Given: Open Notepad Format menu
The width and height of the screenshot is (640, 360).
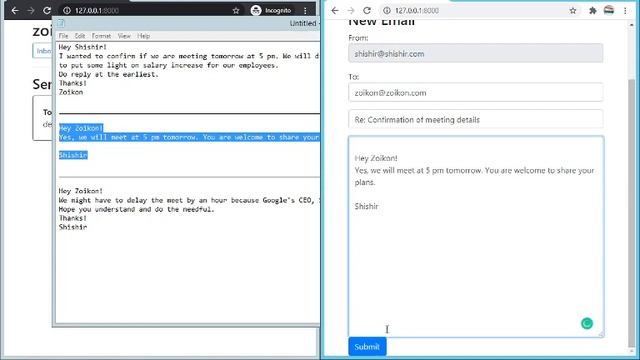Looking at the screenshot, I should pos(101,36).
